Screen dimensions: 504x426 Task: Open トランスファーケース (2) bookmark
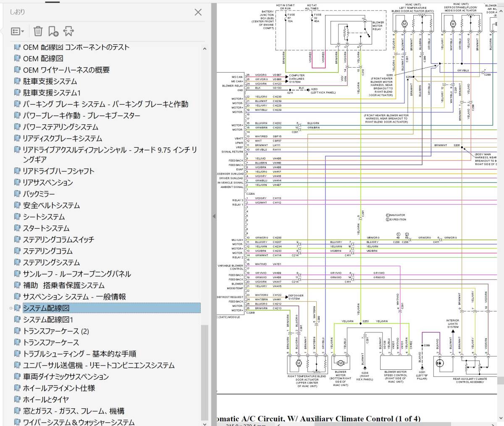point(56,331)
